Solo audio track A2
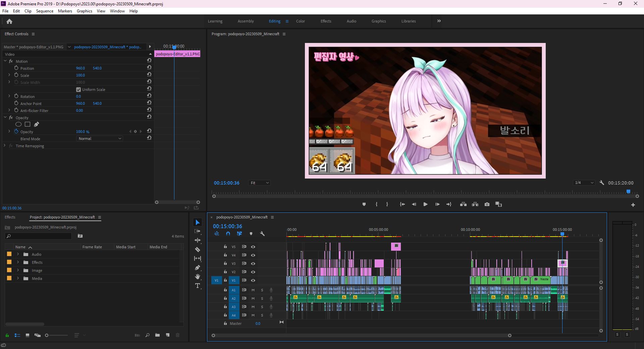The height and width of the screenshot is (349, 644). pyautogui.click(x=262, y=298)
